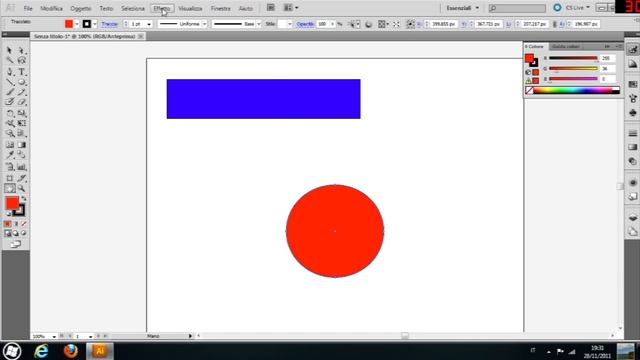
Task: Select the Column Graph tool
Action: (x=22, y=167)
